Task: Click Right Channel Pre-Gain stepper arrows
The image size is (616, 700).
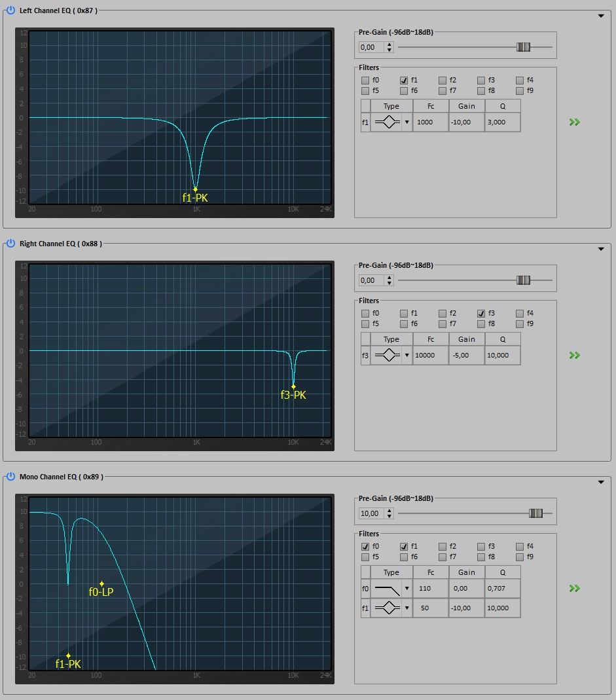Action: pos(390,280)
